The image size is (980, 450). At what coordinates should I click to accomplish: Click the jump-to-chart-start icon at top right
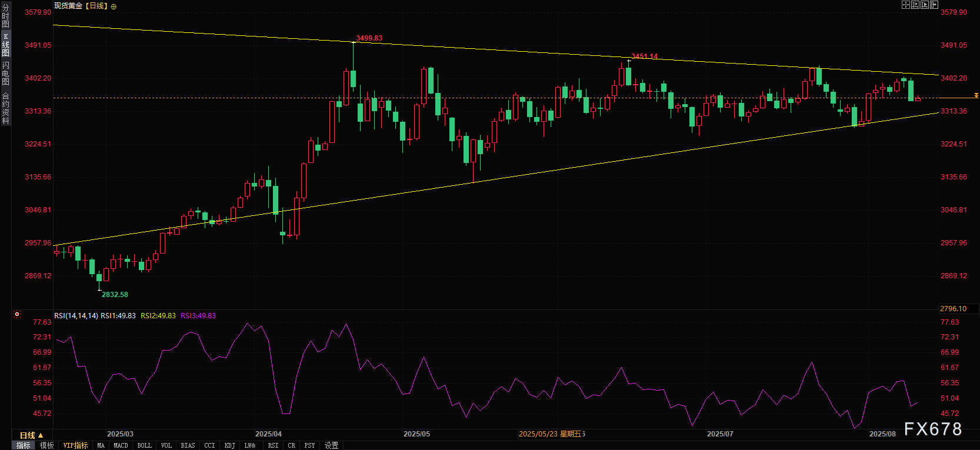(x=915, y=5)
